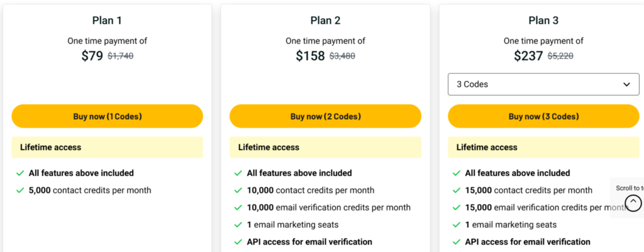Click the Plan 3 heading title
This screenshot has width=644, height=252.
(x=543, y=20)
